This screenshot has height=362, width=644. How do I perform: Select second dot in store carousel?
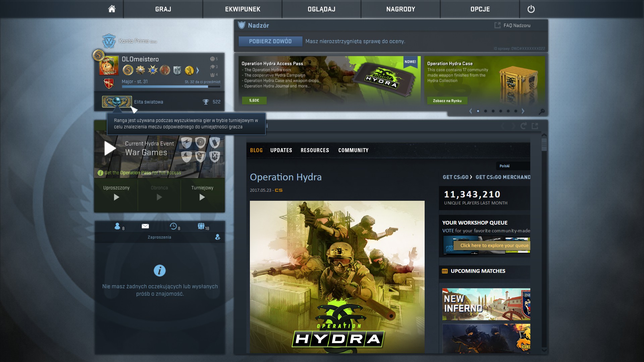485,111
